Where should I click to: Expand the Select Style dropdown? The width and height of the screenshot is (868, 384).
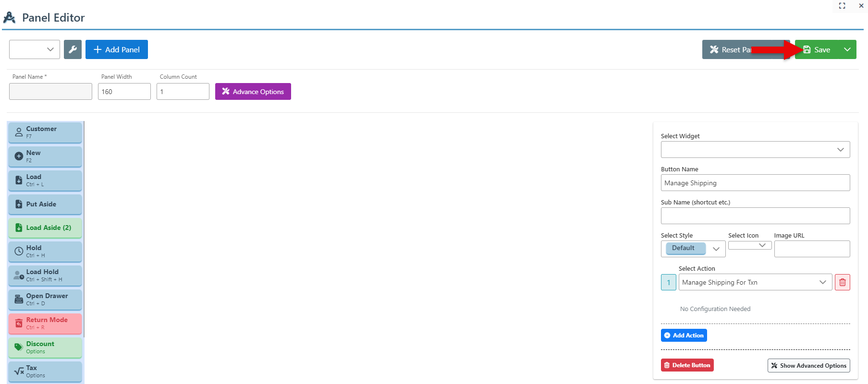coord(693,248)
